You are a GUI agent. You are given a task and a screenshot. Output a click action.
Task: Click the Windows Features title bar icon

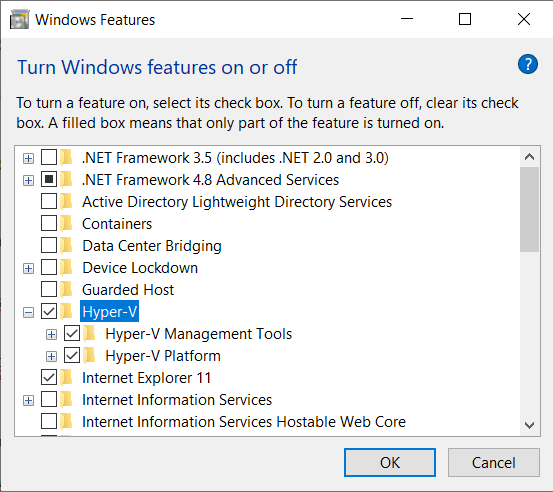19,19
